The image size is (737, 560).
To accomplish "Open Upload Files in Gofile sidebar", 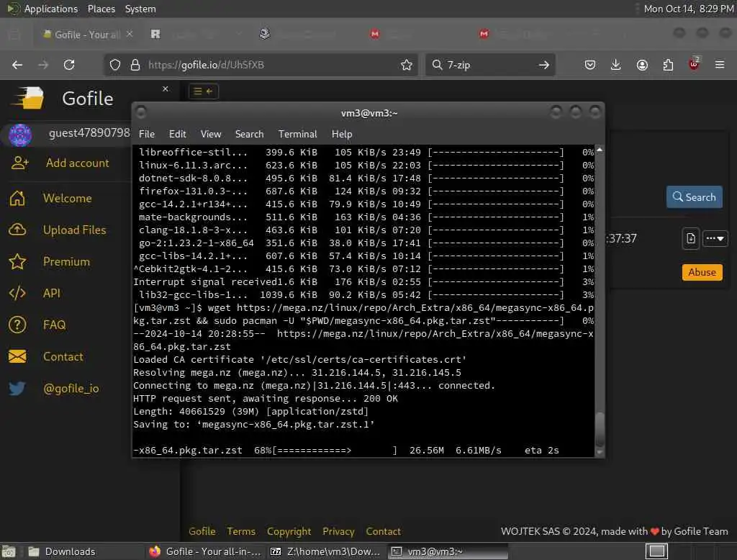I will click(x=74, y=230).
